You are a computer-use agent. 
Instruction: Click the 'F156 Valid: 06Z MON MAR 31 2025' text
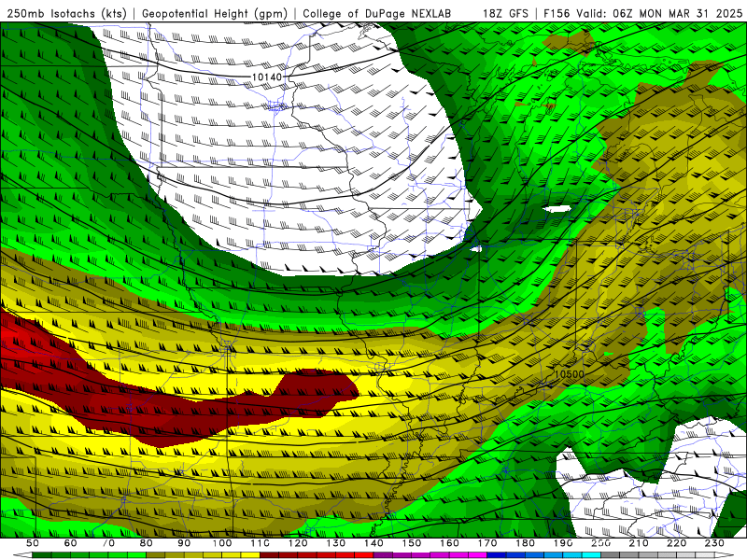tap(643, 14)
